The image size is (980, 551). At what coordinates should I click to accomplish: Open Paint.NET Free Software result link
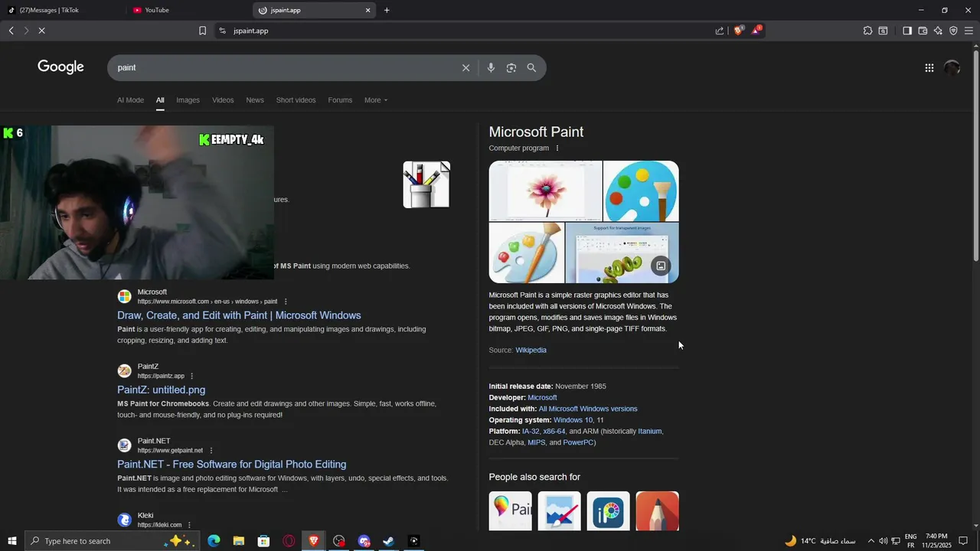coord(231,465)
